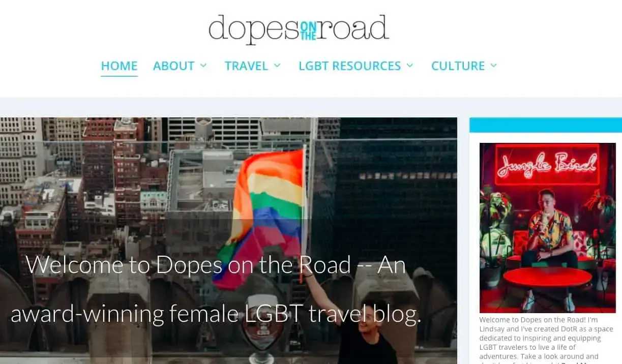Expand the CULTURE dropdown chevron
This screenshot has height=364, width=622.
[493, 66]
